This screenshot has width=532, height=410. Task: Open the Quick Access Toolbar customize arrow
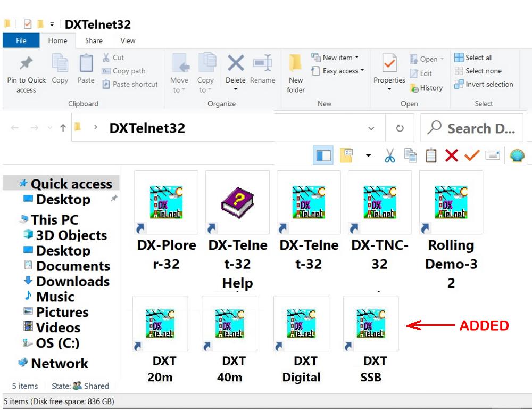point(52,24)
